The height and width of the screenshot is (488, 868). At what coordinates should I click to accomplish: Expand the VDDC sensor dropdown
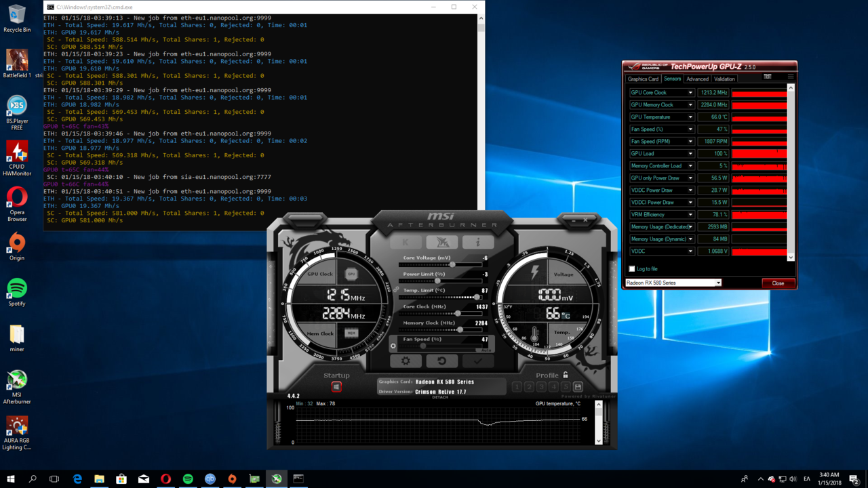click(x=690, y=251)
